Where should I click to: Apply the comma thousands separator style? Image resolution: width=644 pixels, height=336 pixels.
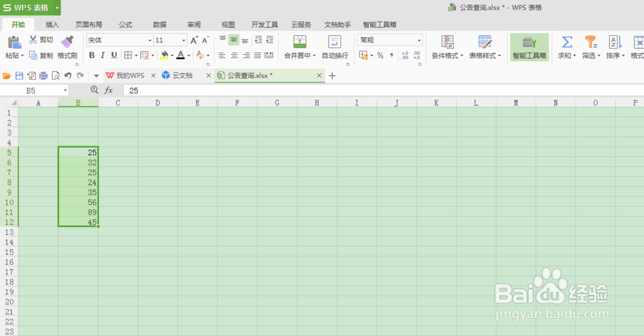(392, 55)
